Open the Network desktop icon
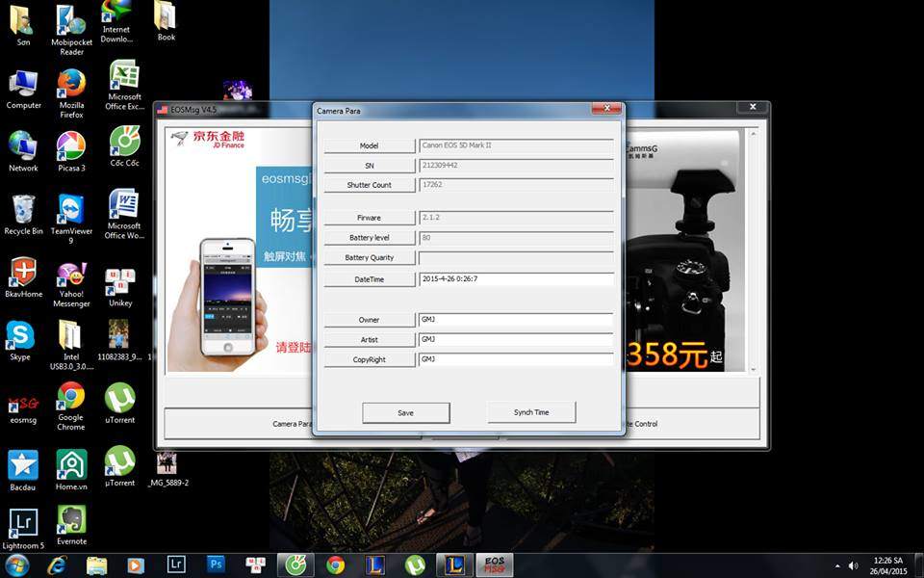 (23, 151)
